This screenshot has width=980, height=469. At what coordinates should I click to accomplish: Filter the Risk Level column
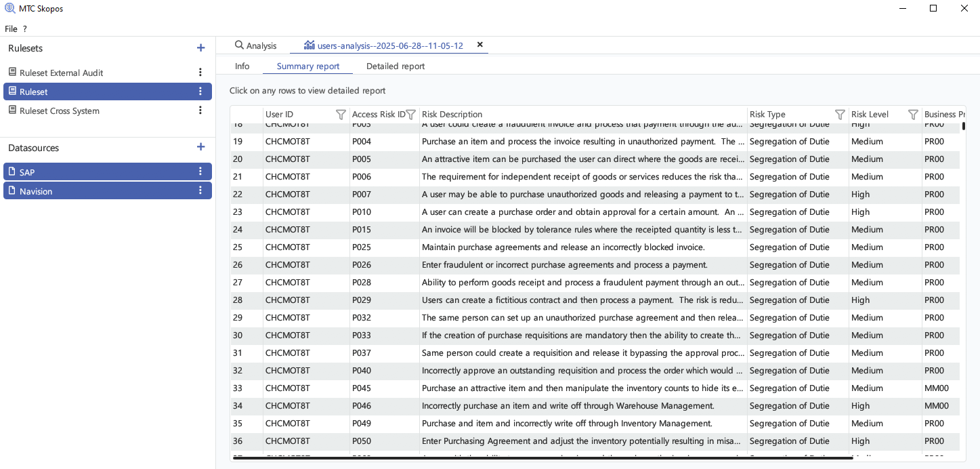coord(913,115)
